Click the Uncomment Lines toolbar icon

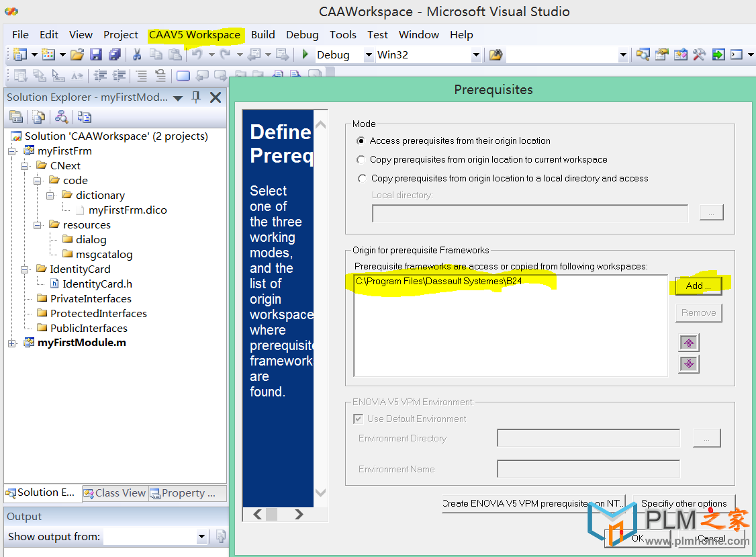pyautogui.click(x=160, y=75)
